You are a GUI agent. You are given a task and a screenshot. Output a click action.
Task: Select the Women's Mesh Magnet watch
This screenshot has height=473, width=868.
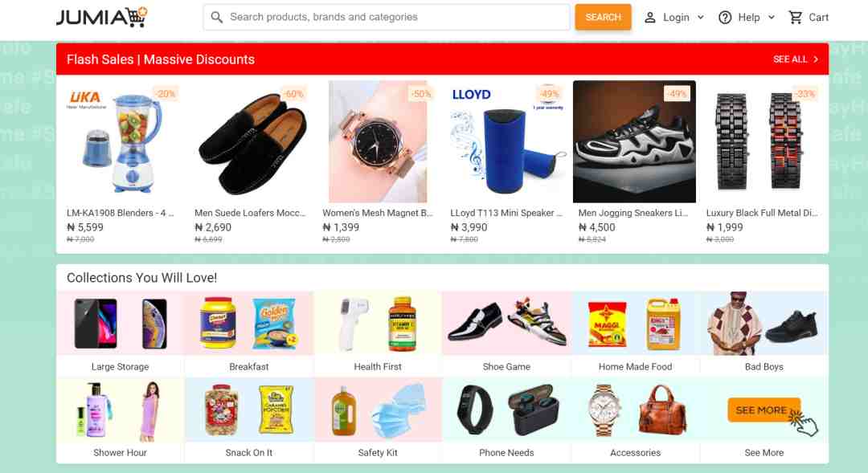point(378,164)
